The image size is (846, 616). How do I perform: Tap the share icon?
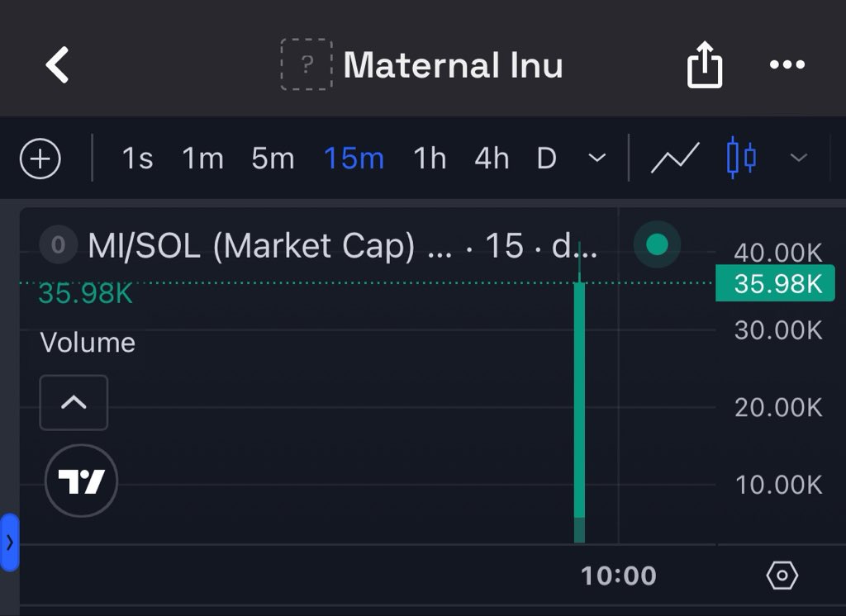click(x=705, y=64)
